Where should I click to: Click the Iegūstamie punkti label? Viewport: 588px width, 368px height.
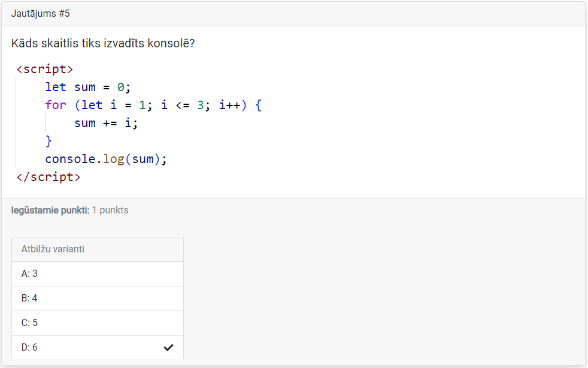[x=50, y=210]
